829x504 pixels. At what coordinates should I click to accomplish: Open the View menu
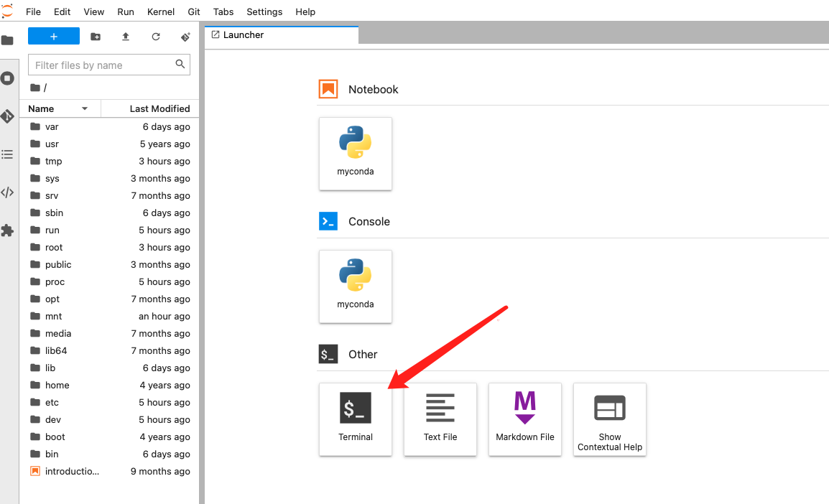pos(93,11)
